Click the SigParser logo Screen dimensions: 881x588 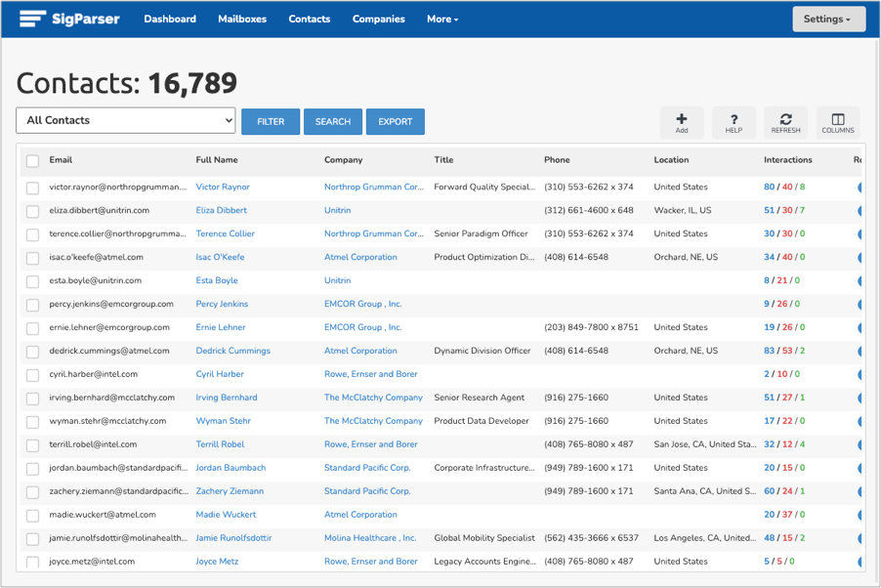69,19
